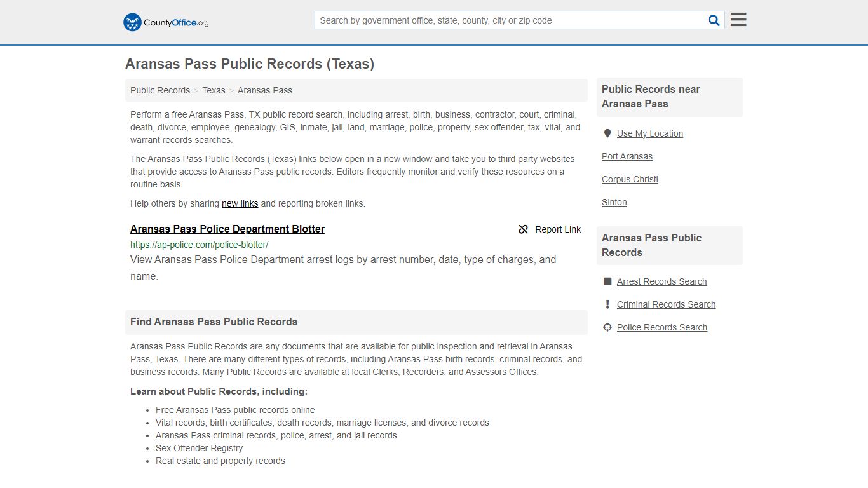Click Free Aransas Pass public records online item

(235, 410)
